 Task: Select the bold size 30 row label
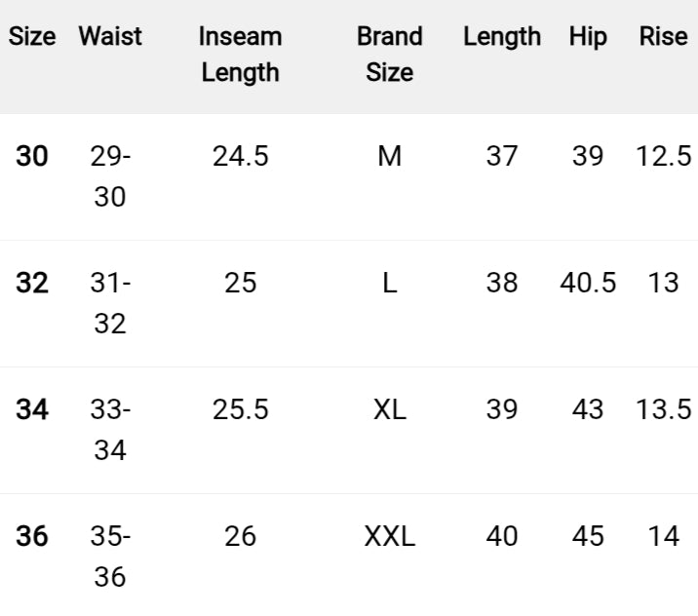point(32,156)
